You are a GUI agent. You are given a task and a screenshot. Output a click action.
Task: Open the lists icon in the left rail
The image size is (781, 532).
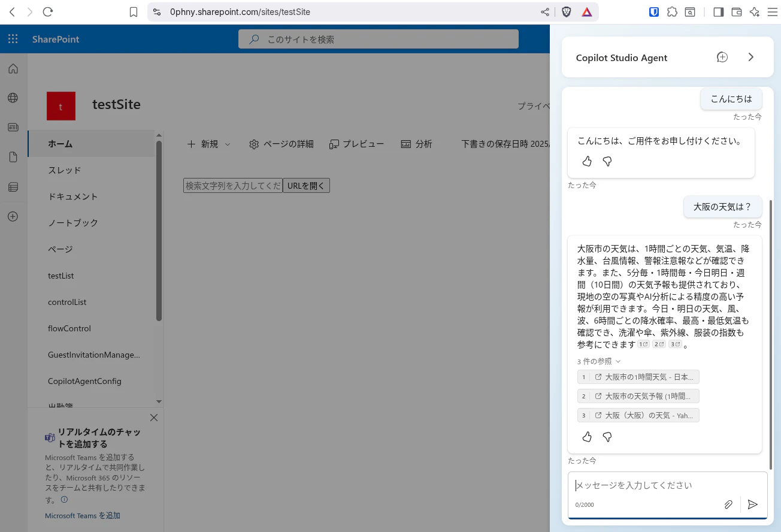click(x=13, y=187)
